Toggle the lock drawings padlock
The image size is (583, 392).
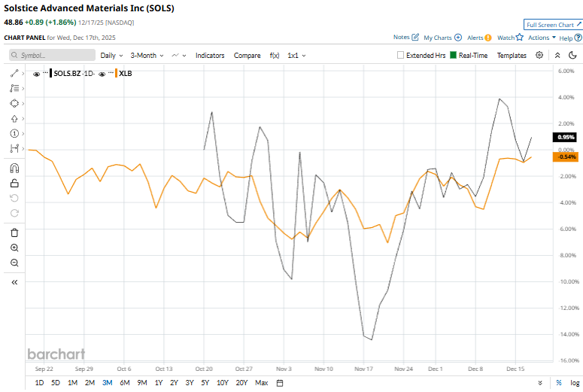click(x=14, y=183)
